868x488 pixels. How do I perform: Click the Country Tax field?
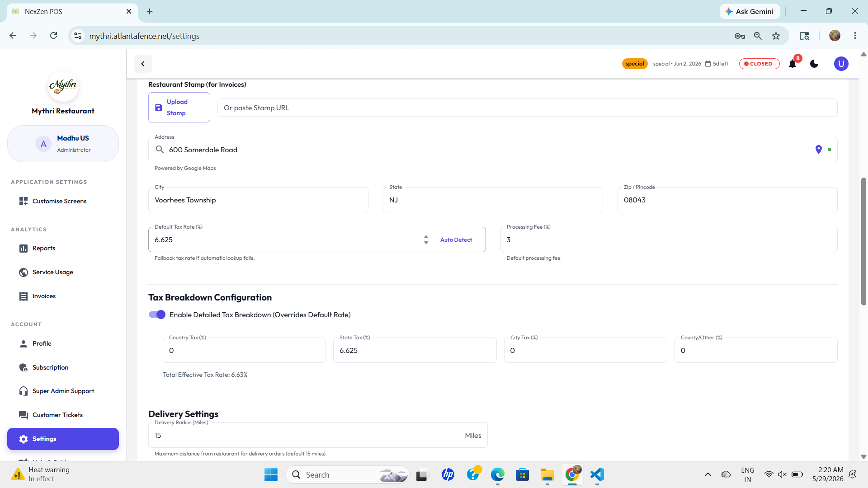point(244,350)
